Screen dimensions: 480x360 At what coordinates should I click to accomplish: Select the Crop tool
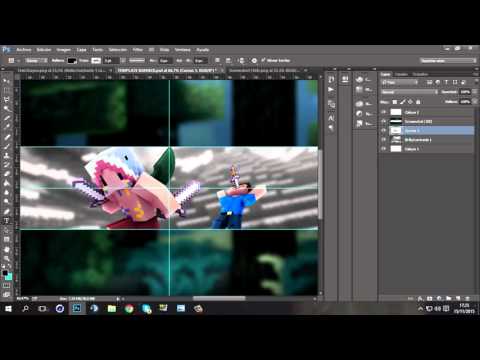6,118
